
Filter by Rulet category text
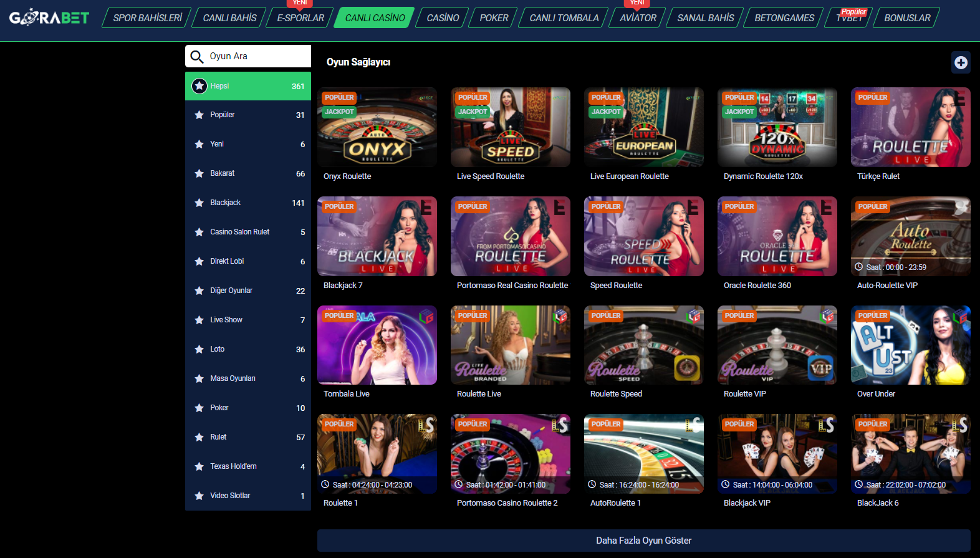coord(218,437)
